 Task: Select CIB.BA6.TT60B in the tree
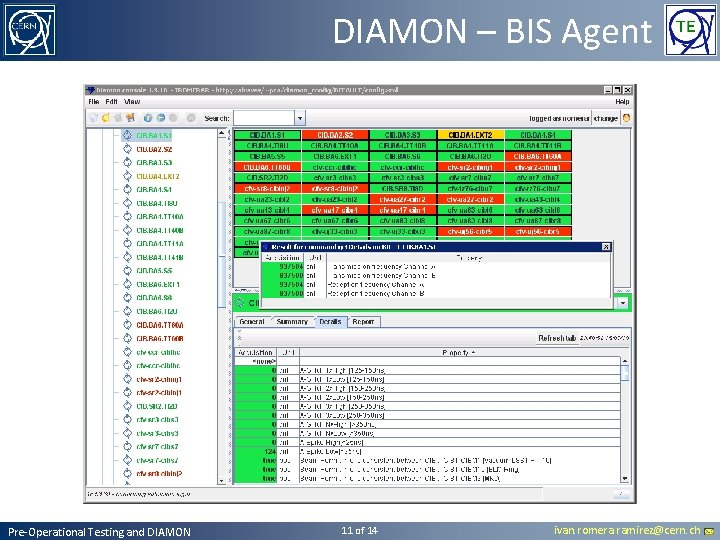tap(160, 338)
